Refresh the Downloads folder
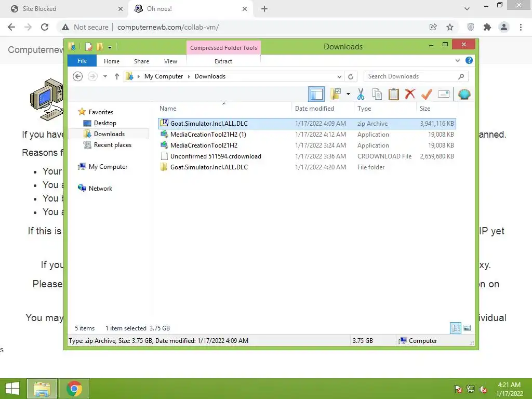 [x=351, y=77]
